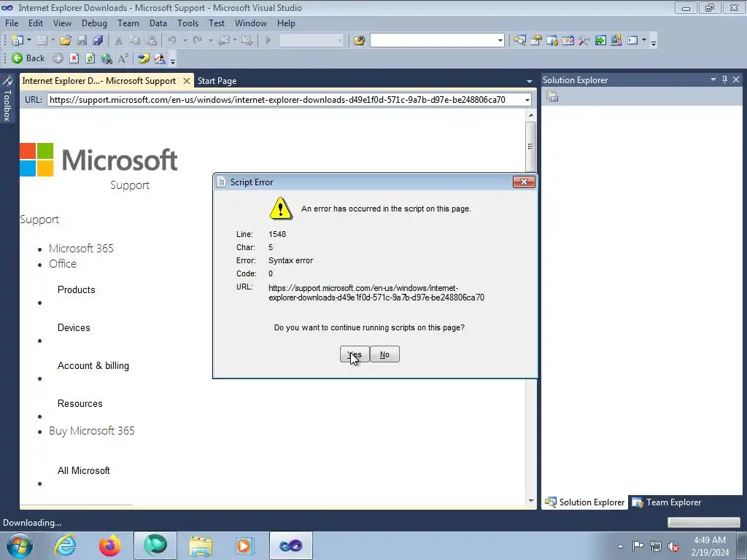This screenshot has width=747, height=560.
Task: Click the Undo arrow icon
Action: [172, 41]
